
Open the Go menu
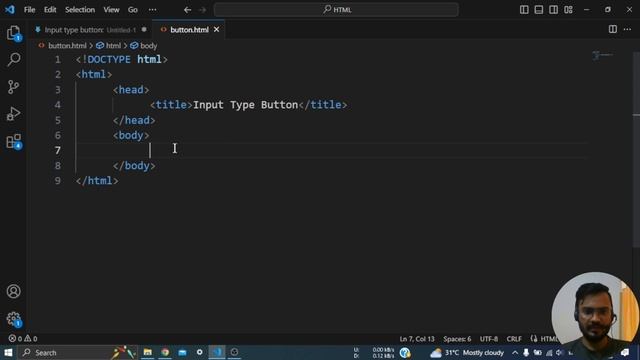click(x=133, y=10)
